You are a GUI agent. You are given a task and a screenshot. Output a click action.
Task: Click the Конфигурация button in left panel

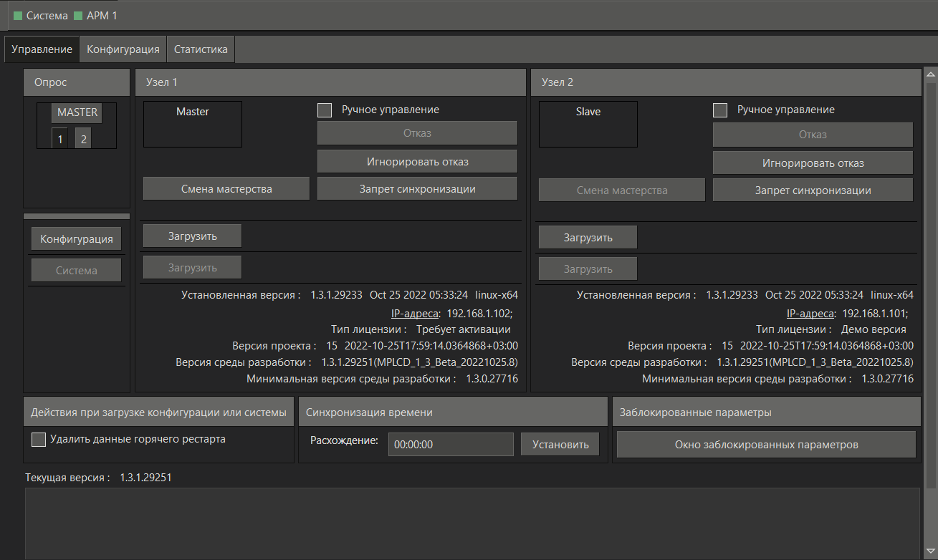pyautogui.click(x=76, y=239)
